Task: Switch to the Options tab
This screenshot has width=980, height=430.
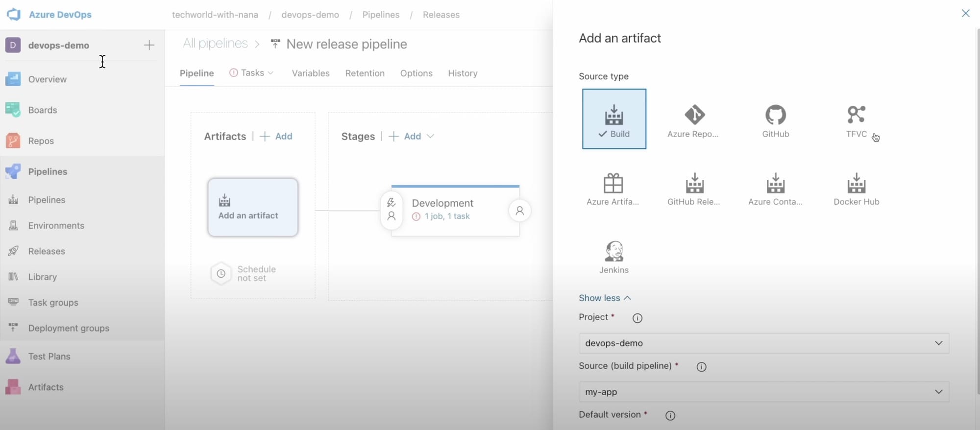Action: [416, 73]
